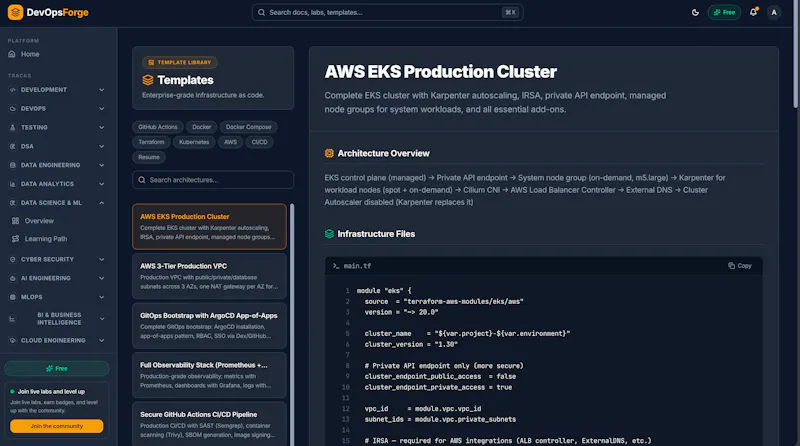Open notifications bell icon

[754, 12]
